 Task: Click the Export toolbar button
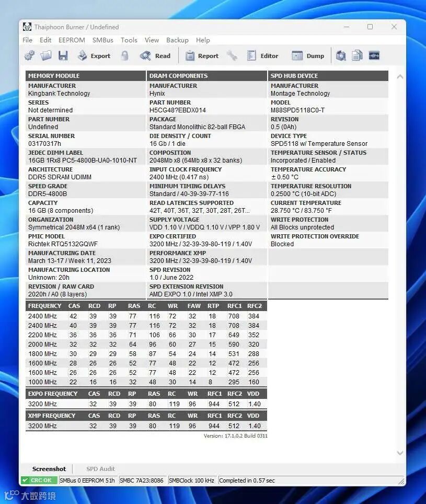pyautogui.click(x=94, y=55)
